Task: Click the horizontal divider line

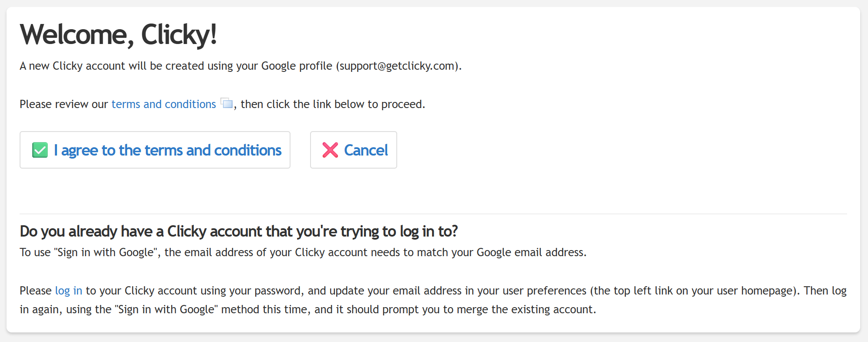Action: 433,214
